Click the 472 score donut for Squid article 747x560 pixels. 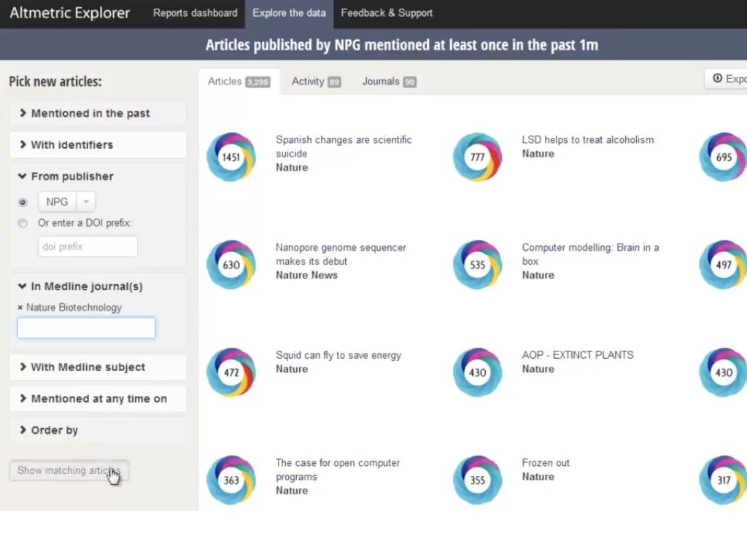pyautogui.click(x=231, y=373)
